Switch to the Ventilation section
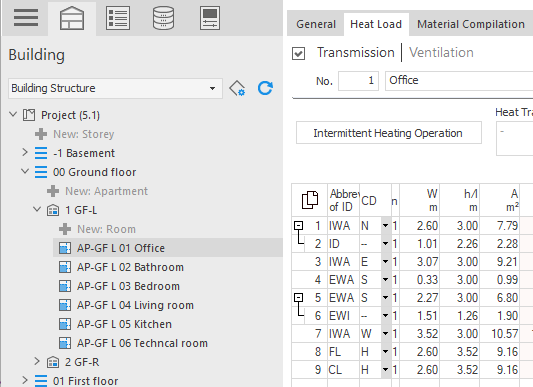Viewport: 533px width, 387px height. pyautogui.click(x=441, y=53)
